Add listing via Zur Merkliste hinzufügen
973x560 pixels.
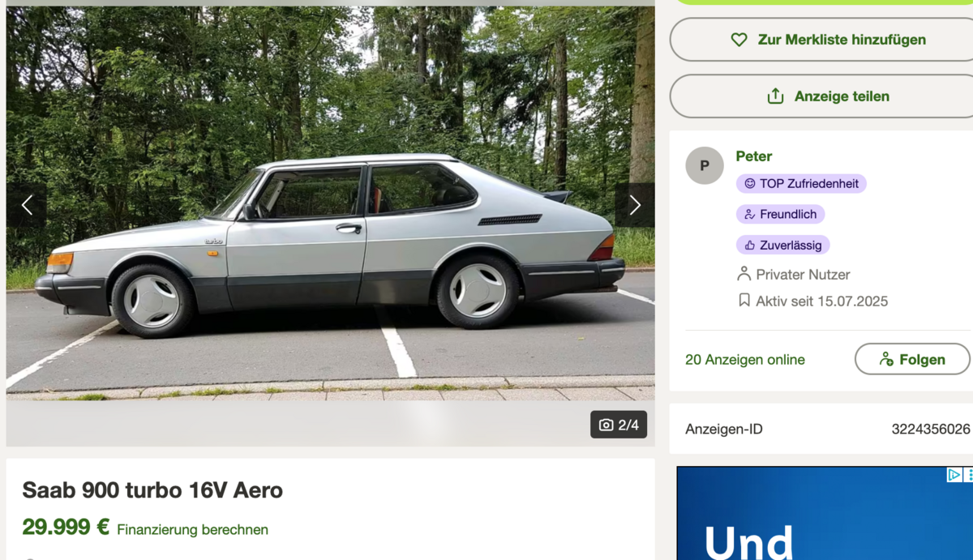tap(821, 39)
